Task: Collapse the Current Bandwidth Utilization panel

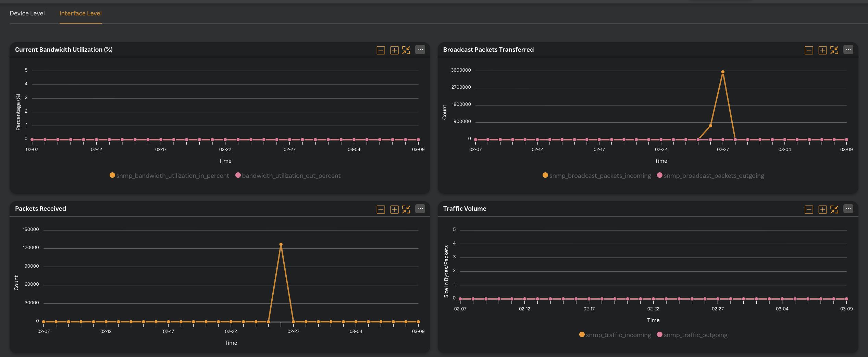Action: [x=407, y=50]
